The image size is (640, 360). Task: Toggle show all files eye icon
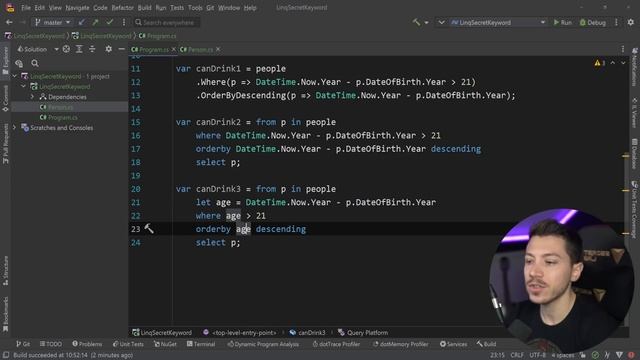pyautogui.click(x=19, y=63)
